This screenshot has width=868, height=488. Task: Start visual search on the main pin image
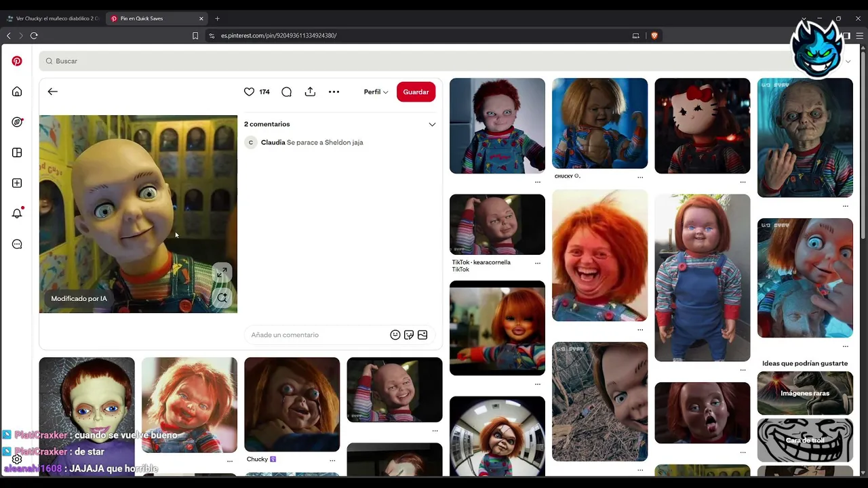[222, 298]
